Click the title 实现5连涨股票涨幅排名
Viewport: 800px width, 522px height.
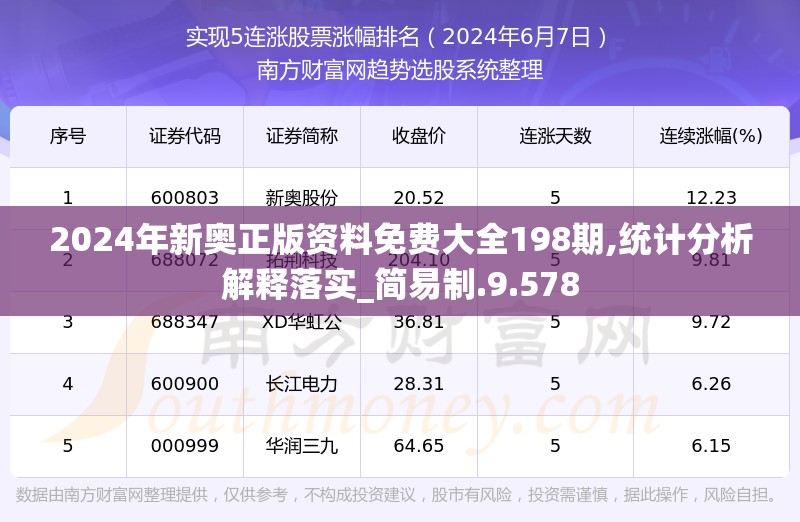tap(303, 37)
